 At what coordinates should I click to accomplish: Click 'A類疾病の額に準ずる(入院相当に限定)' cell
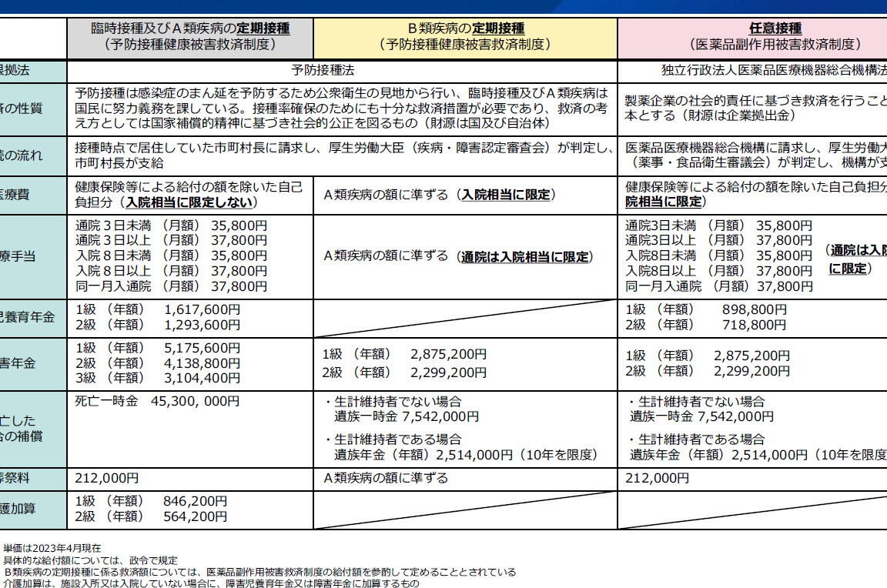tap(440, 195)
